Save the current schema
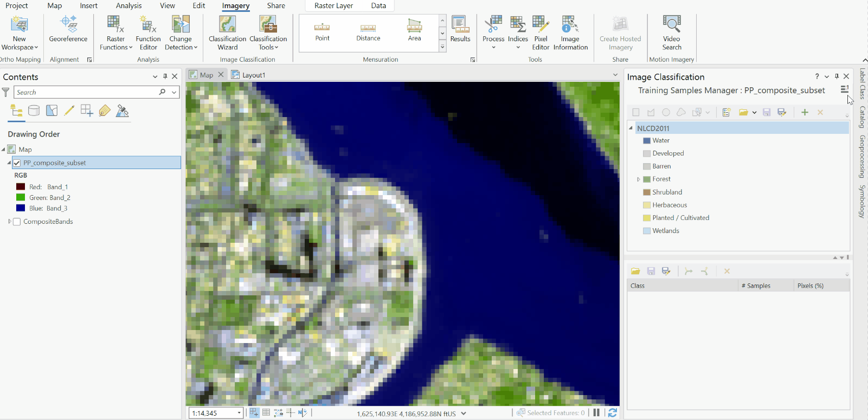 (x=767, y=112)
